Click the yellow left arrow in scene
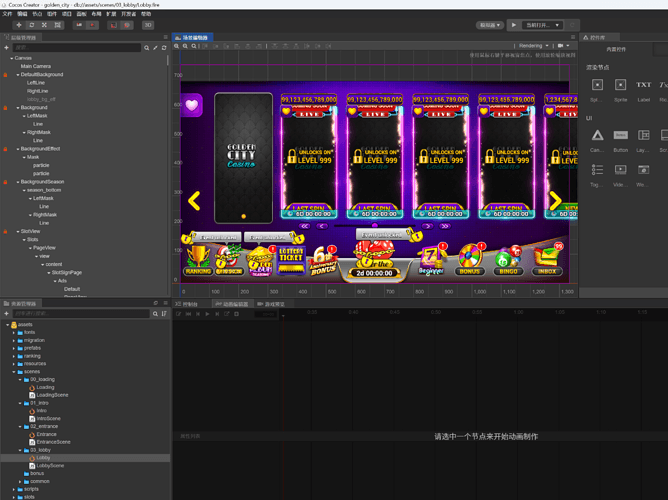The width and height of the screenshot is (668, 500). click(194, 201)
